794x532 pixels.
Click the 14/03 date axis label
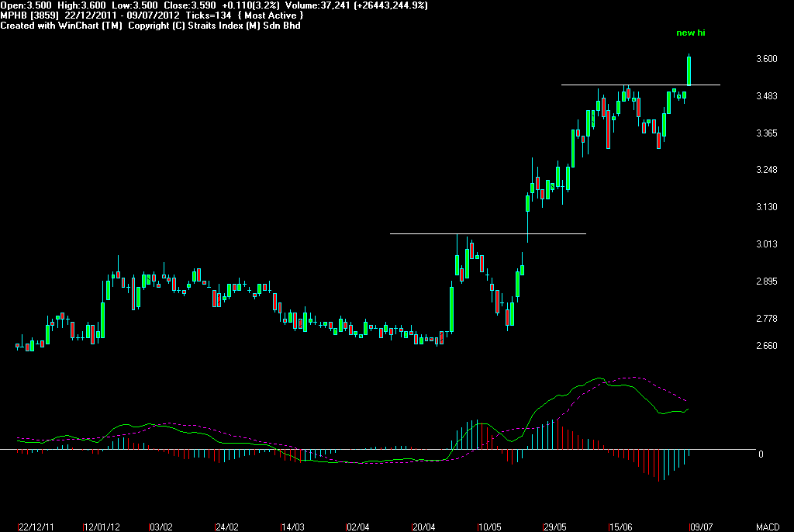(292, 527)
